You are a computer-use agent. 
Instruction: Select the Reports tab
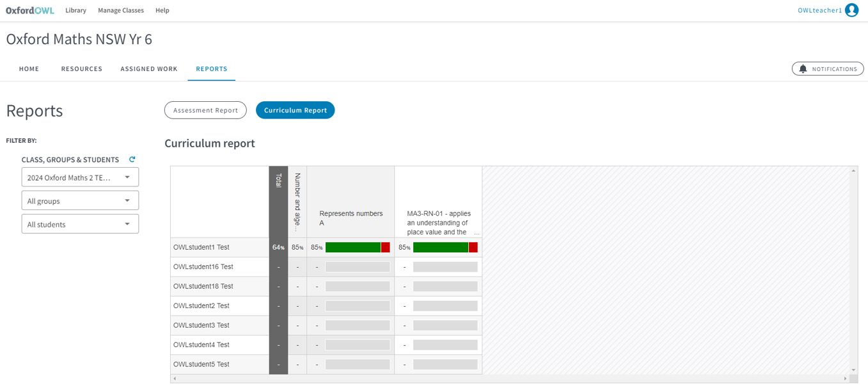point(212,69)
